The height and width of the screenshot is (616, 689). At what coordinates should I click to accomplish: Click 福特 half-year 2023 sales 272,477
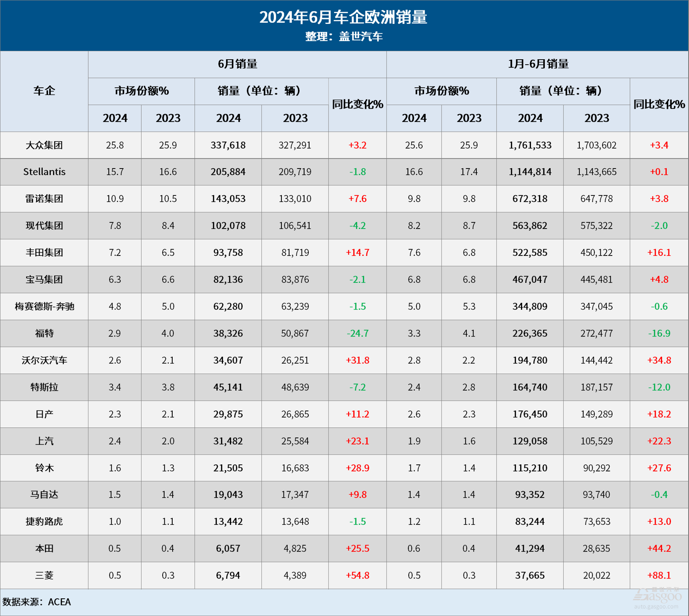coord(597,333)
